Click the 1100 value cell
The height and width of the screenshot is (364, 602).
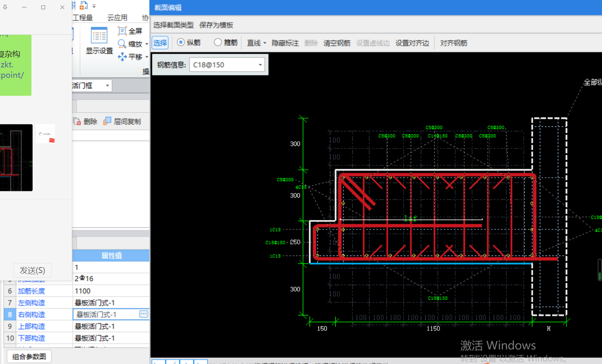111,291
